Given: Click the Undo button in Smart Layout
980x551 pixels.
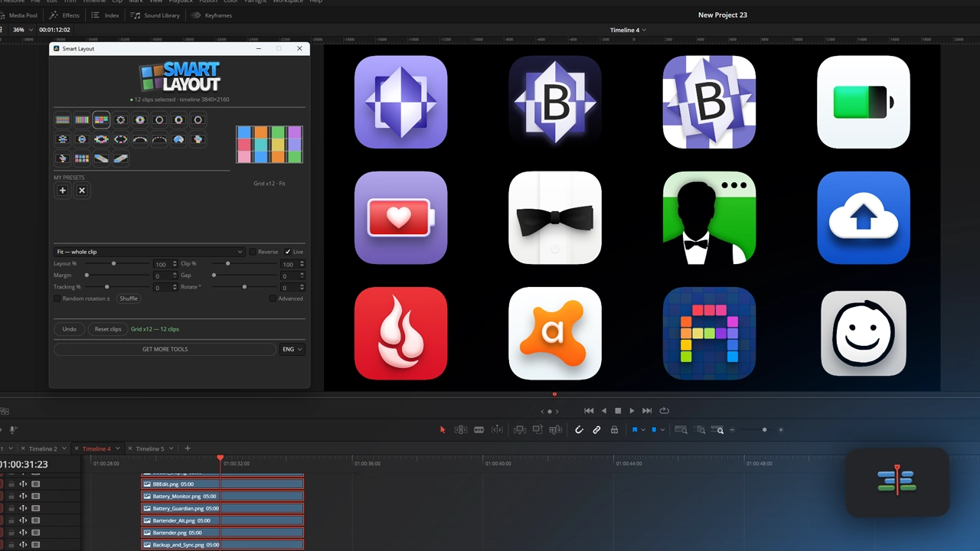Looking at the screenshot, I should pos(69,329).
